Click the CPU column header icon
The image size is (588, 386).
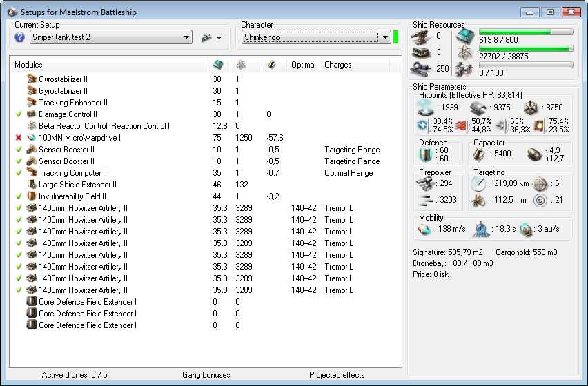pos(218,65)
